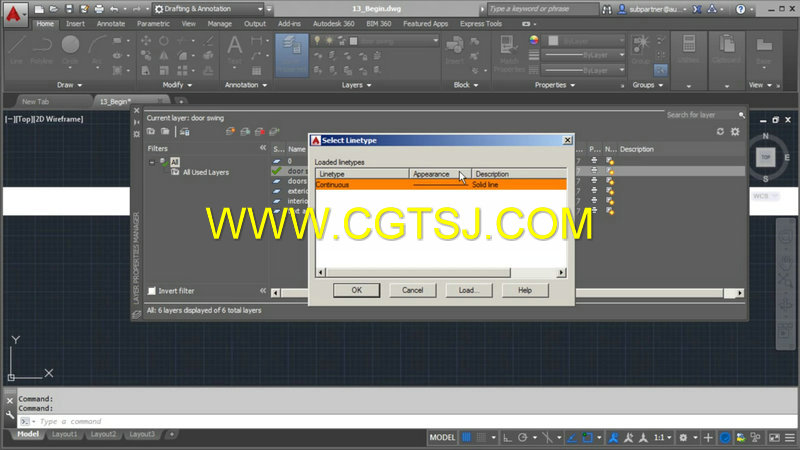Check the Invert filter checkbox
Image resolution: width=800 pixels, height=450 pixels.
(152, 291)
